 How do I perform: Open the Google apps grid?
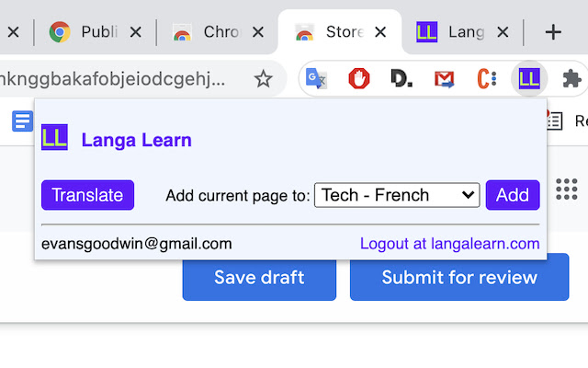click(566, 190)
